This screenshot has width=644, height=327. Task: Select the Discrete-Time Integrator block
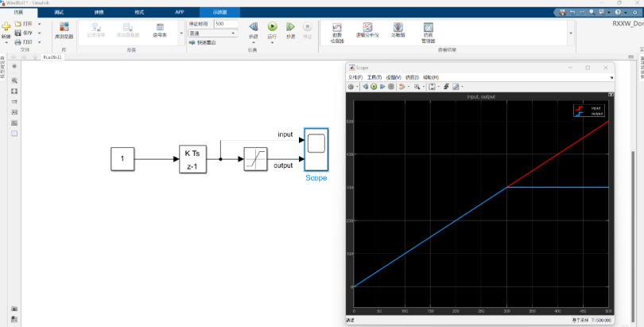point(192,159)
